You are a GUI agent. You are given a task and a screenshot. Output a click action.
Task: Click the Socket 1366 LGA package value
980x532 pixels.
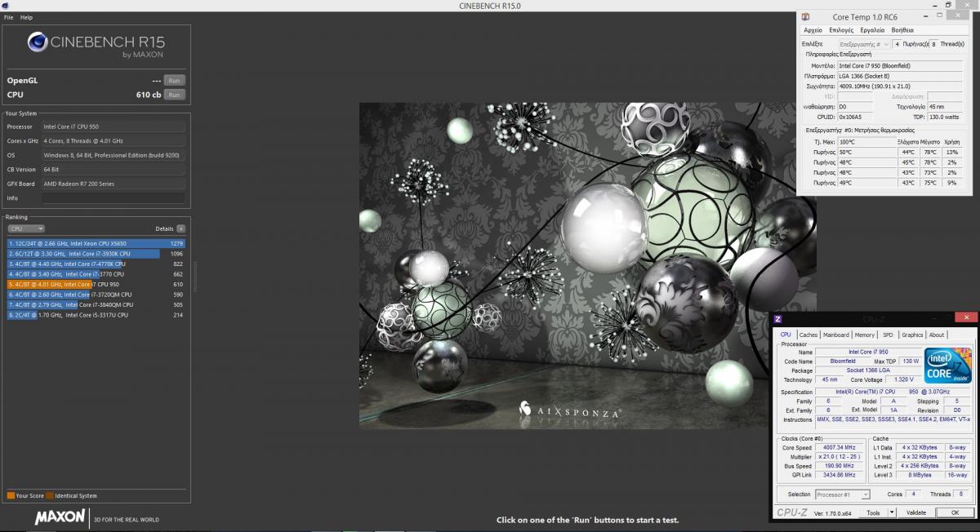coord(869,370)
